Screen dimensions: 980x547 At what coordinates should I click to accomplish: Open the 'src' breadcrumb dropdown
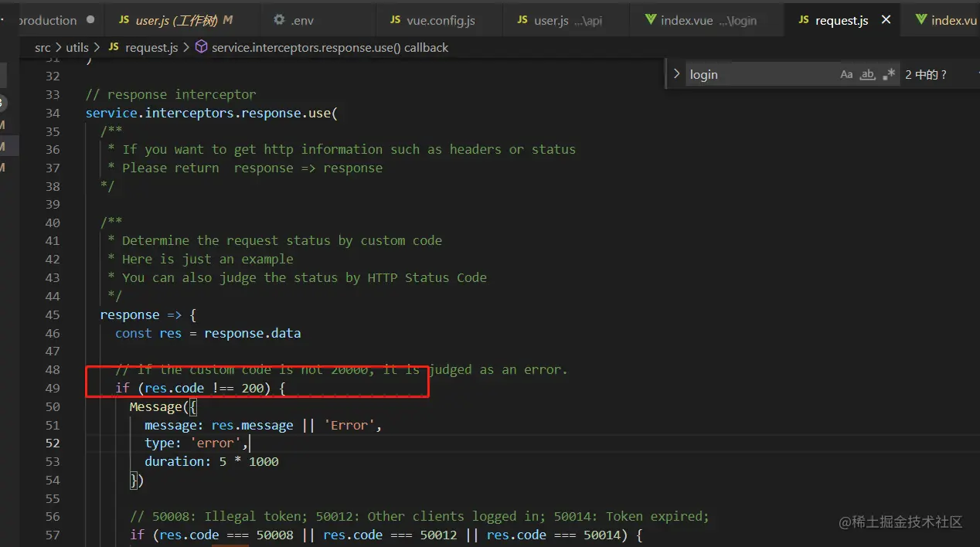(x=43, y=48)
